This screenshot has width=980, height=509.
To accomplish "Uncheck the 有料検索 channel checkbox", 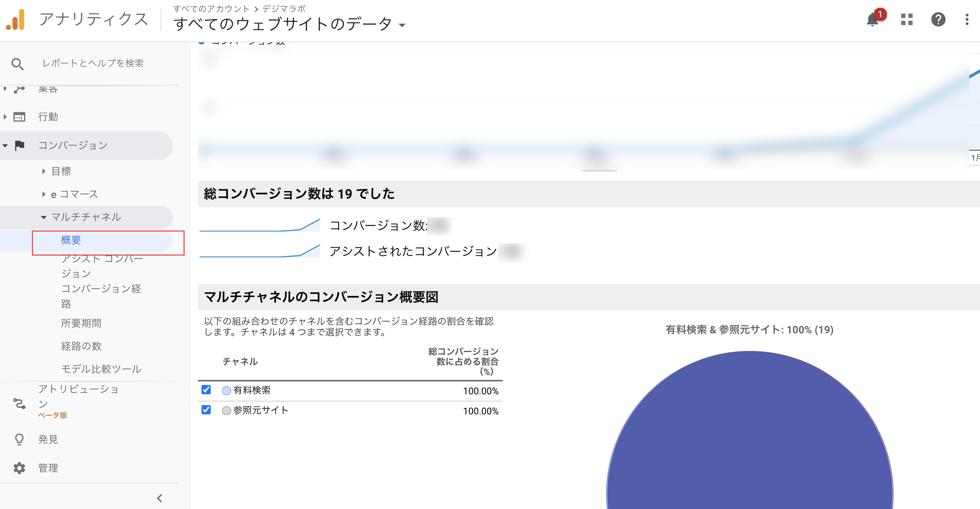I will pyautogui.click(x=206, y=390).
